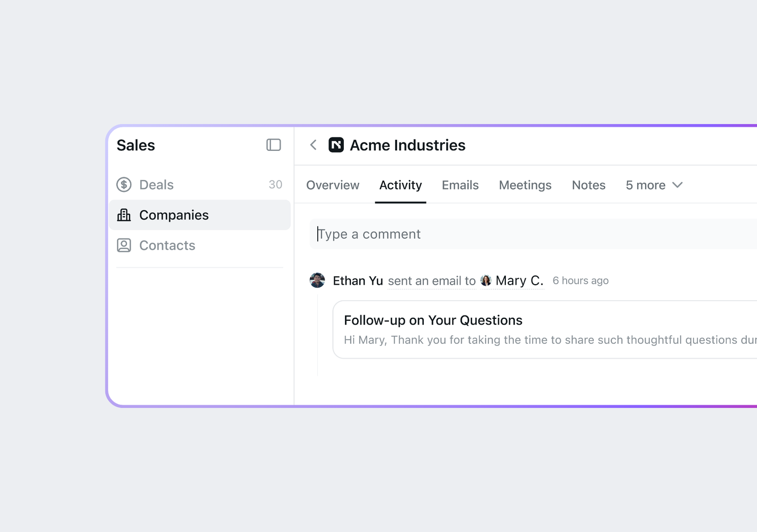The height and width of the screenshot is (532, 757).
Task: Go back using the left chevron
Action: click(313, 145)
